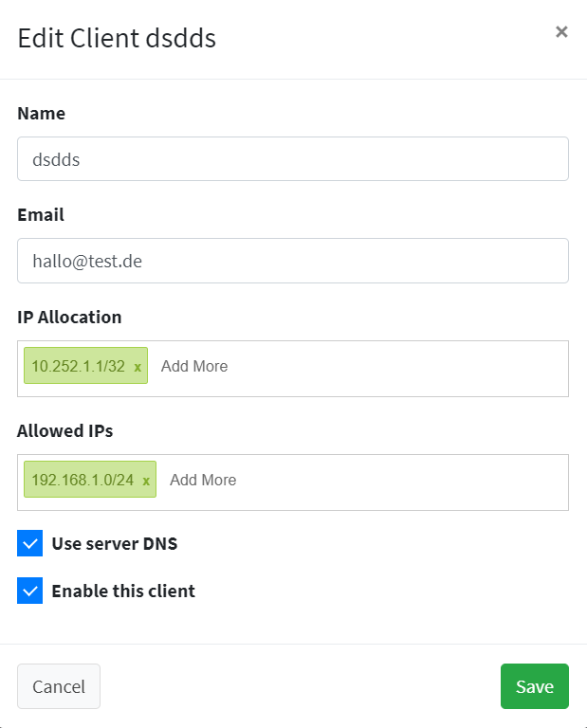Focus the Name field containing dsdds
Image resolution: width=587 pixels, height=728 pixels.
click(293, 159)
